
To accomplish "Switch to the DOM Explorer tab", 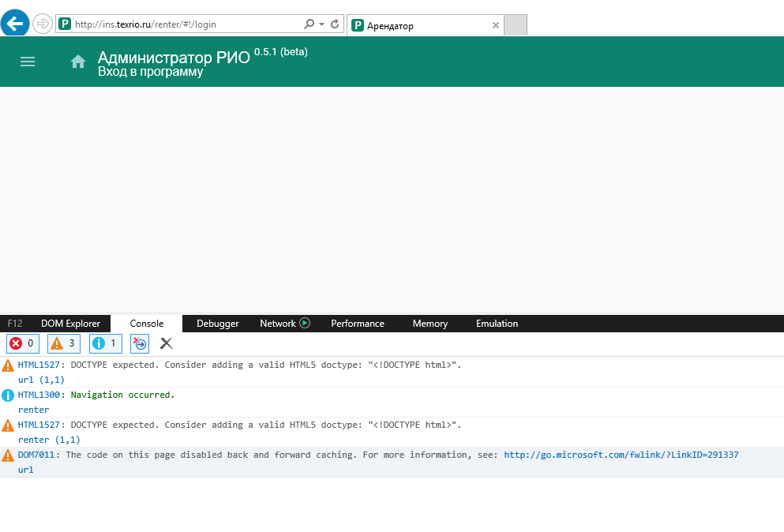I will (x=70, y=324).
